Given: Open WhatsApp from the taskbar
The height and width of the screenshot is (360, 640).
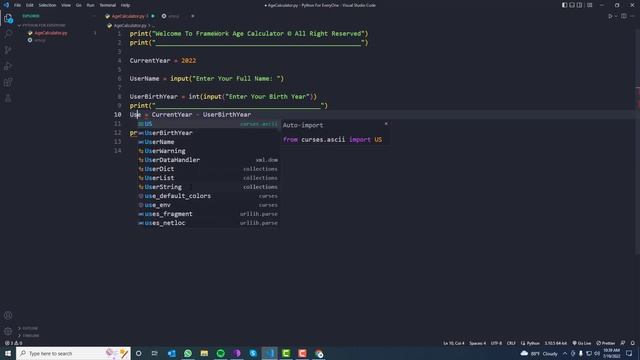Looking at the screenshot, I should (188, 353).
